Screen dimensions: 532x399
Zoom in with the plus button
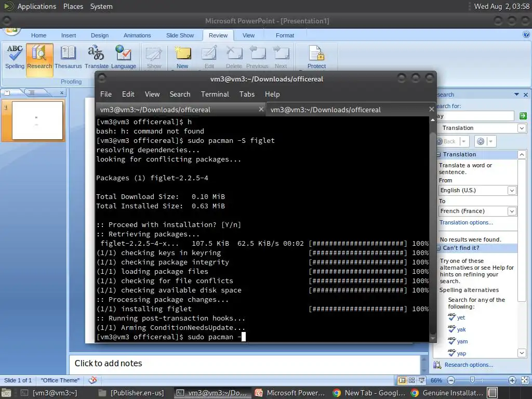[x=512, y=380]
